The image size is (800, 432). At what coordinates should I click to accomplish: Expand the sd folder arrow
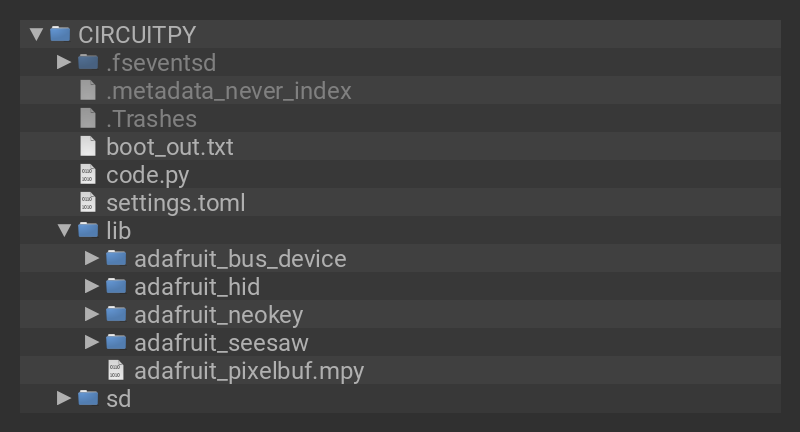pyautogui.click(x=64, y=398)
